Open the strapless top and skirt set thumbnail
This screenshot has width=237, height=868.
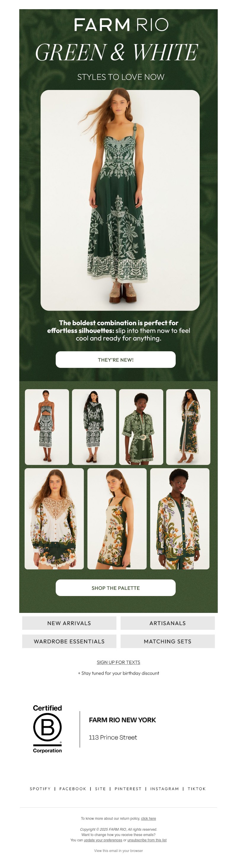tap(47, 427)
